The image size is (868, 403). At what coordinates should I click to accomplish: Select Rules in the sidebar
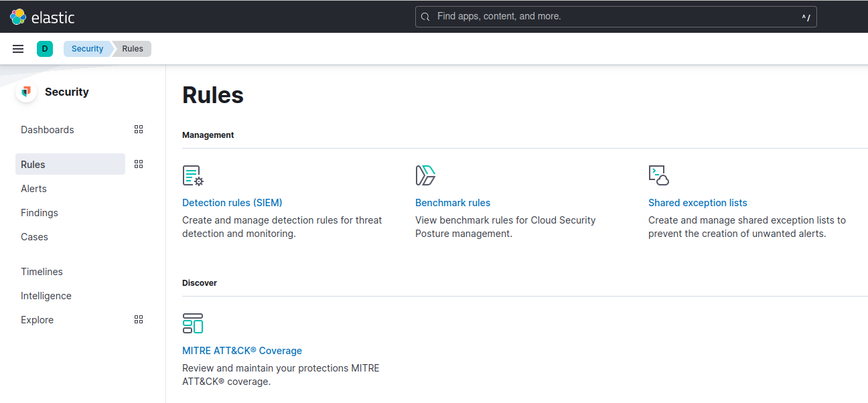(70, 164)
